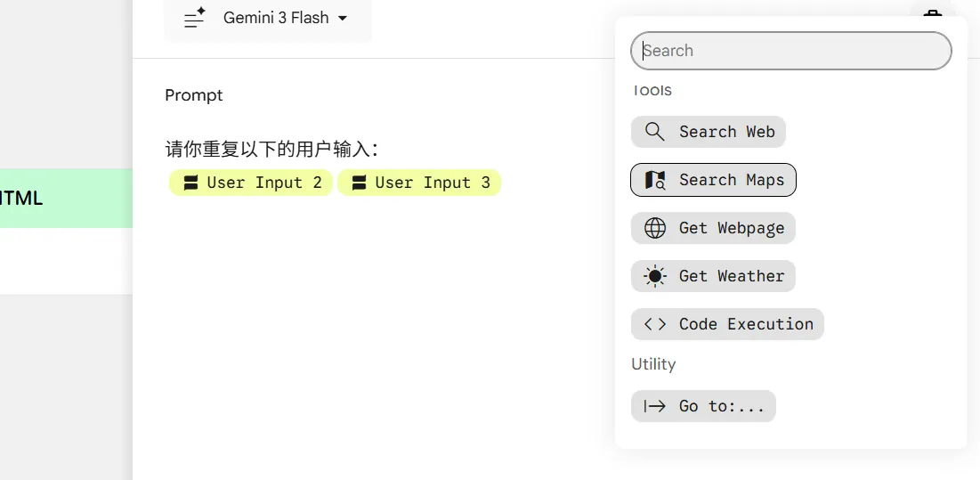
Task: Pick the Go to:... utility text
Action: coord(722,406)
